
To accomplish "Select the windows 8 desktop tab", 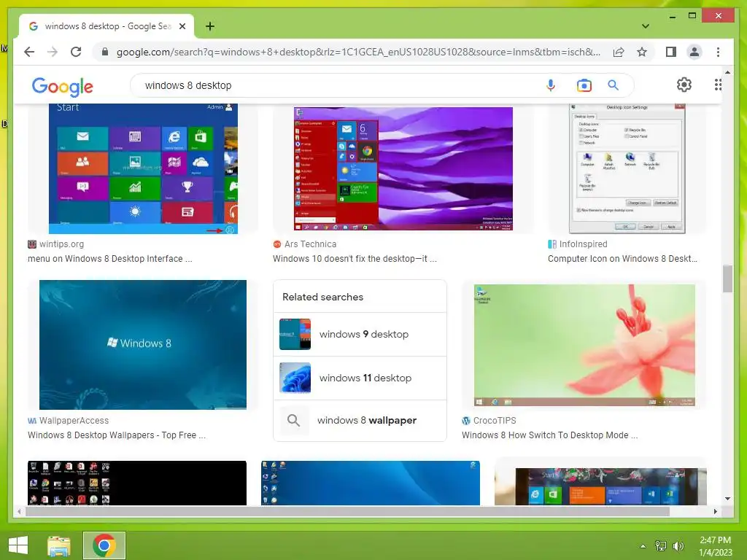I will pyautogui.click(x=107, y=26).
